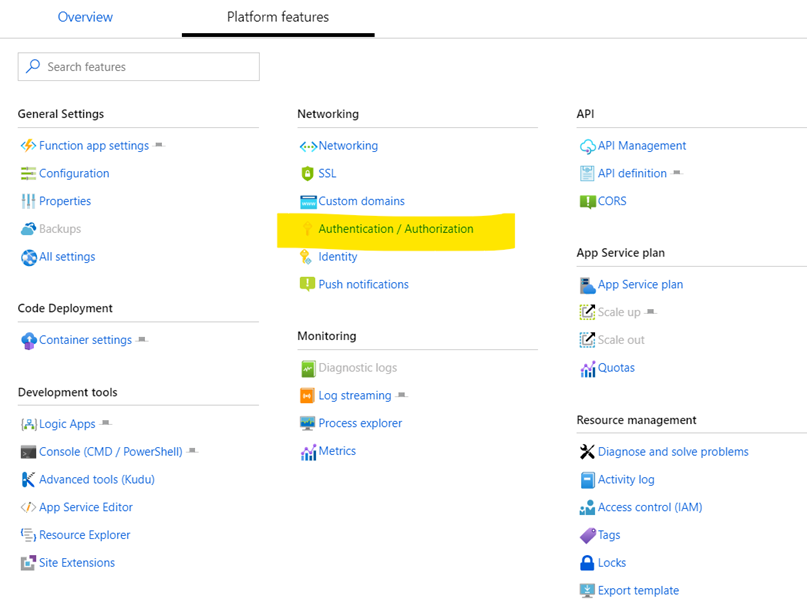Screen dimensions: 807x606
Task: Switch to the Overview tab
Action: point(85,17)
